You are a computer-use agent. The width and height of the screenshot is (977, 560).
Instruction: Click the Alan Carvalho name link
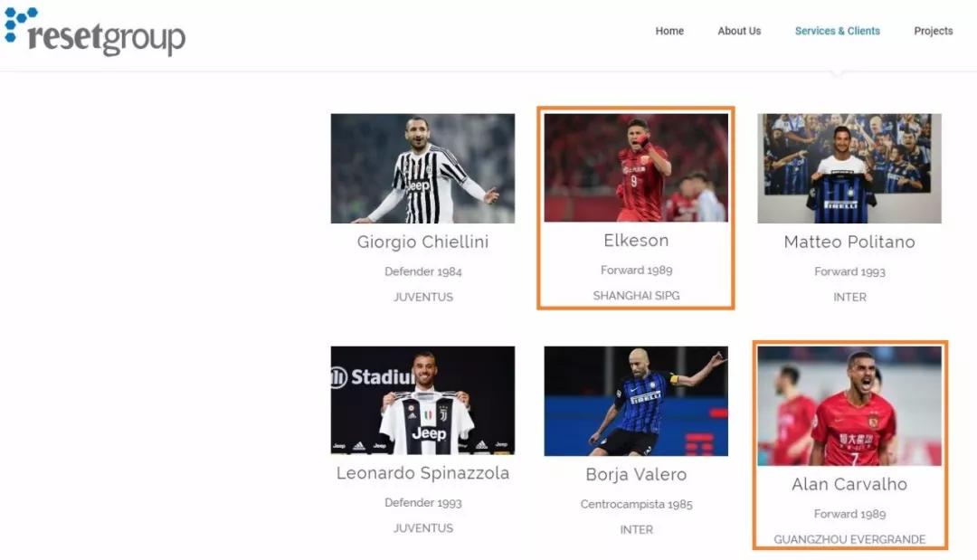[x=849, y=485]
